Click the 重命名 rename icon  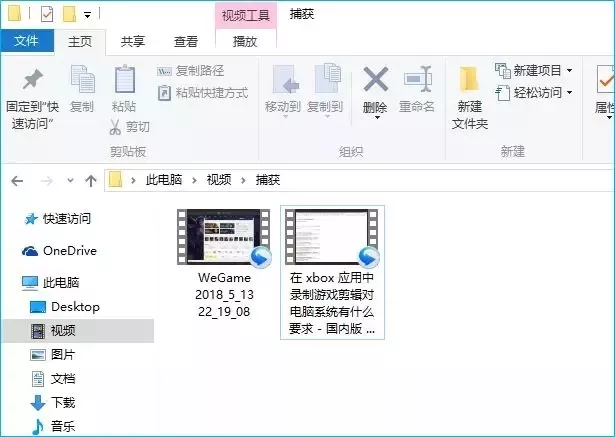pos(417,80)
